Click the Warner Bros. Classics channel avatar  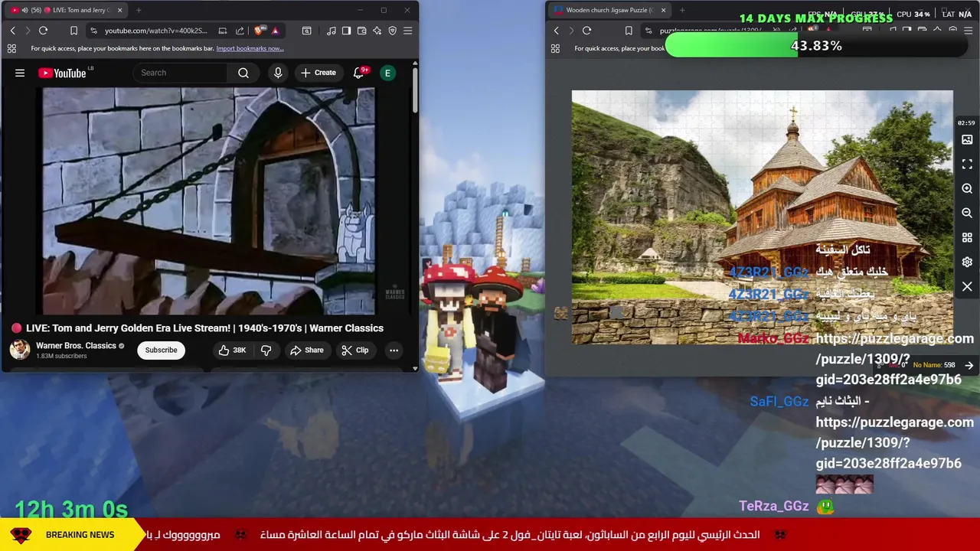click(20, 350)
